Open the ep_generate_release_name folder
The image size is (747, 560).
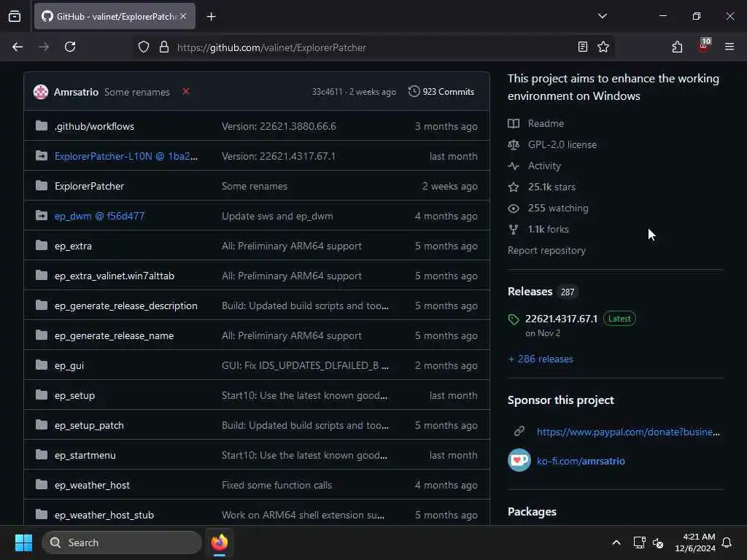114,335
